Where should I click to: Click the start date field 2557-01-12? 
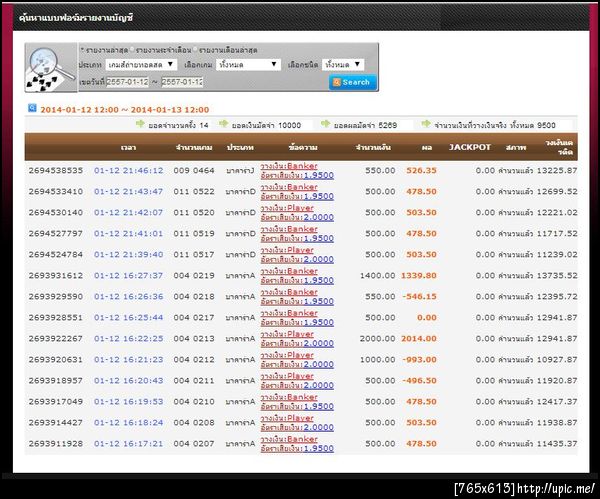(x=127, y=82)
